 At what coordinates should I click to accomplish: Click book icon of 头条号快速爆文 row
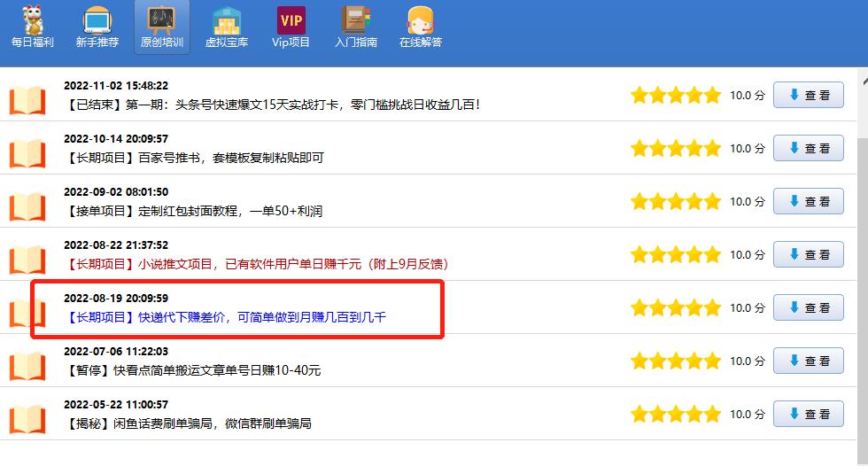tap(27, 100)
